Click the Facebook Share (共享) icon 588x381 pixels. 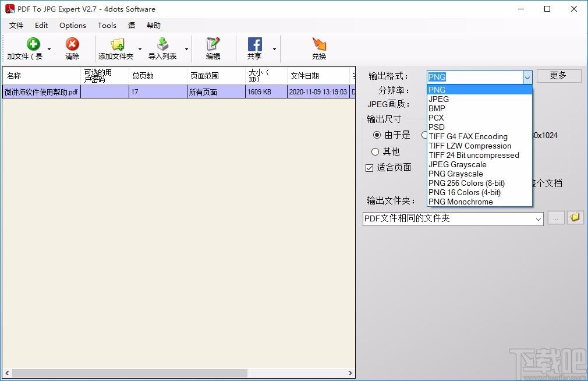tap(254, 44)
